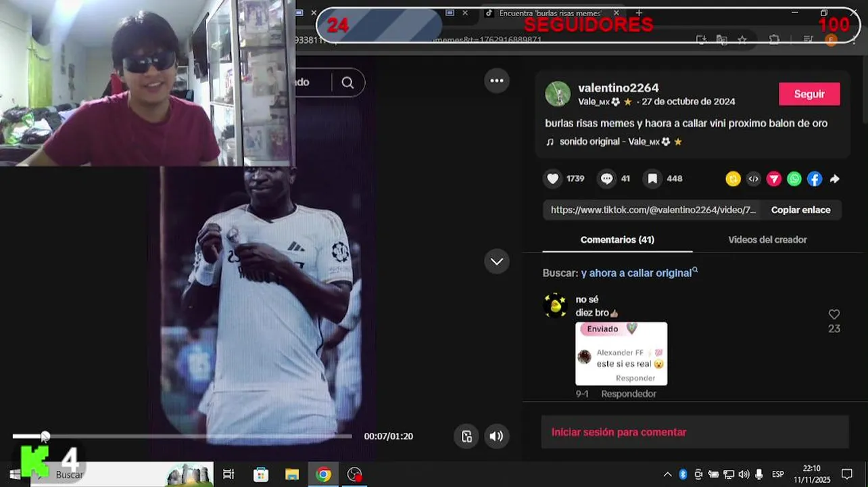This screenshot has height=487, width=868.
Task: Click the Copiar enlace button
Action: pos(801,210)
